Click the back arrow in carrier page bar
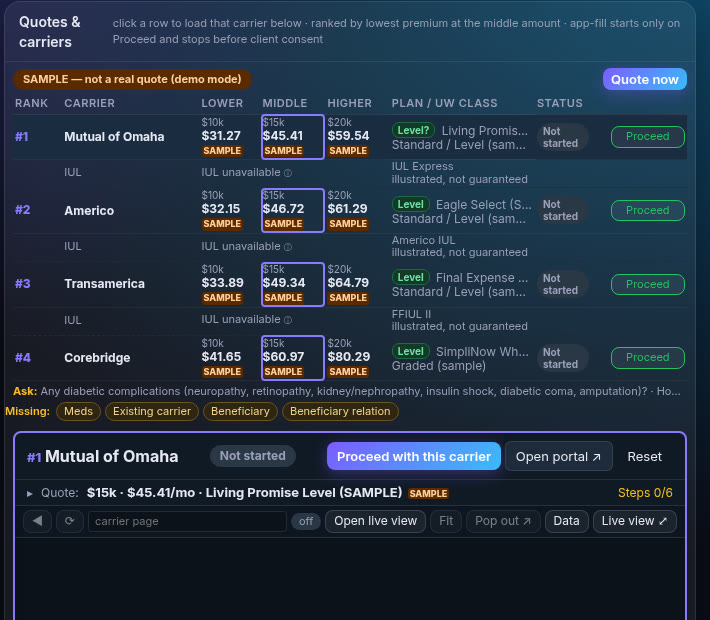Screen dimensions: 710x620 click(37, 521)
